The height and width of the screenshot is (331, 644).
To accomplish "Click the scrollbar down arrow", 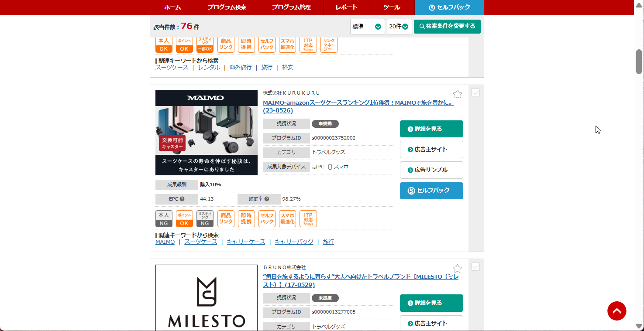I will pyautogui.click(x=639, y=326).
